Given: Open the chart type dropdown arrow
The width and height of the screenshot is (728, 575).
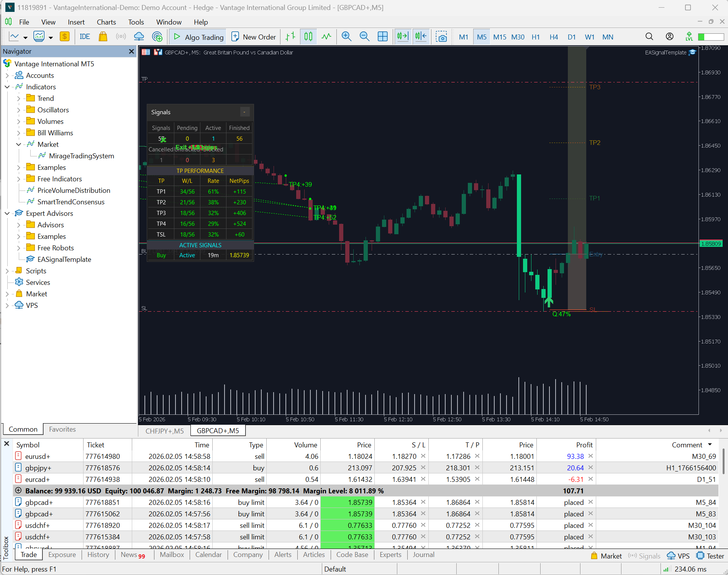Looking at the screenshot, I should click(25, 38).
